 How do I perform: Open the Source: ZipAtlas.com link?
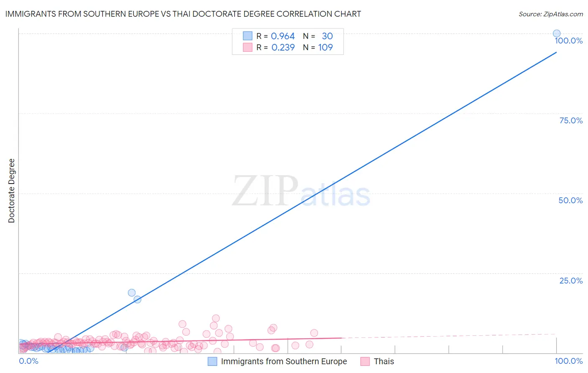point(551,14)
